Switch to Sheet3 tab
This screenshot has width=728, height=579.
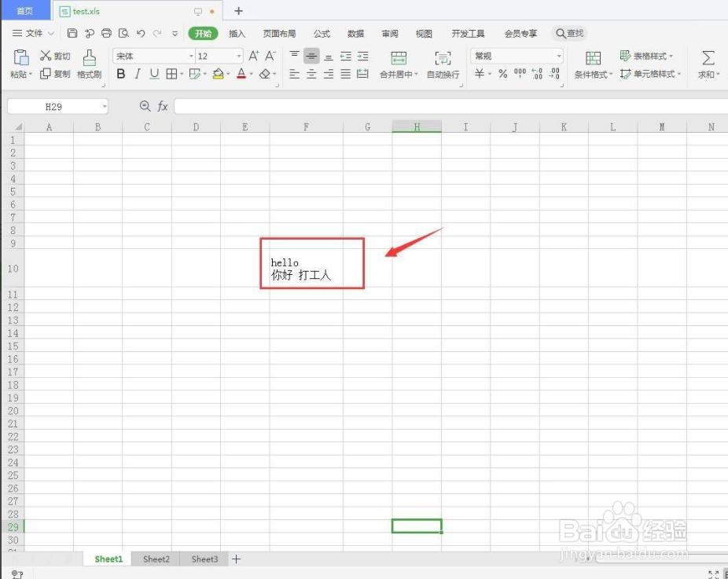point(204,559)
